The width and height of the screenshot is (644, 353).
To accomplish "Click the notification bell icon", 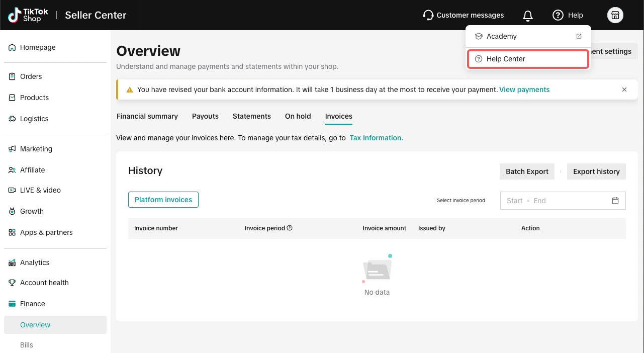I will point(527,16).
